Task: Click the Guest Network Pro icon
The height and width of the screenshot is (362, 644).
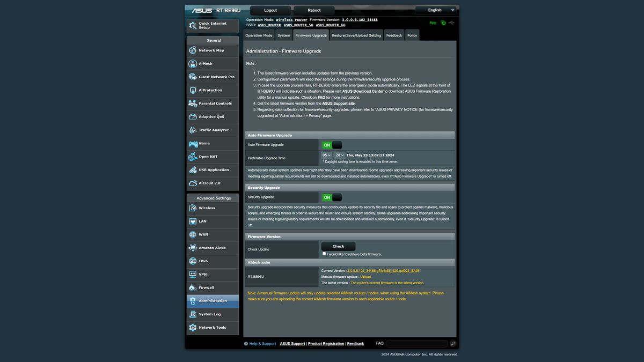Action: click(193, 77)
